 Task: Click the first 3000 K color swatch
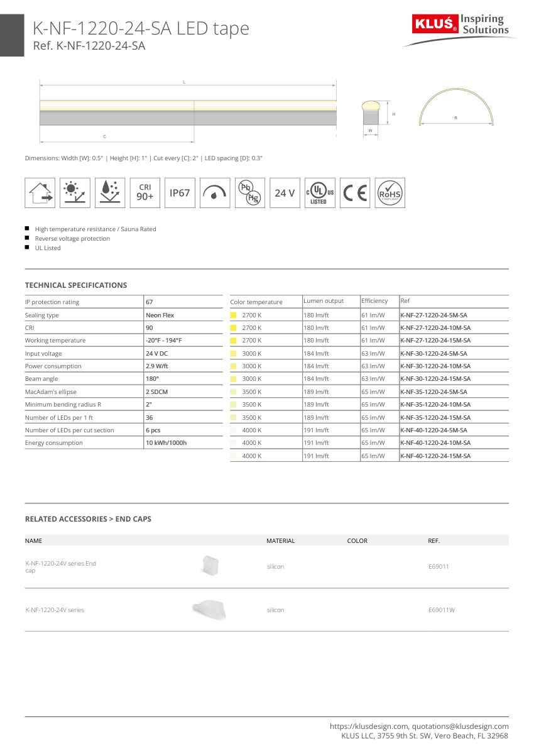click(x=233, y=353)
